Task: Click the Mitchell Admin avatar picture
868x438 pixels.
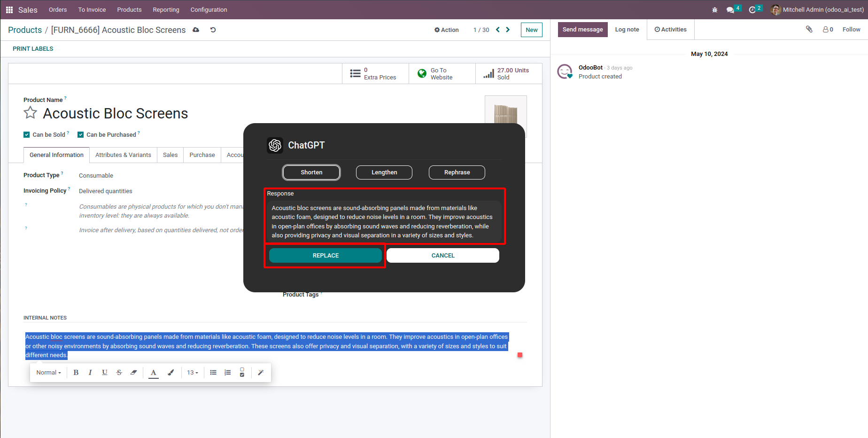Action: click(776, 10)
